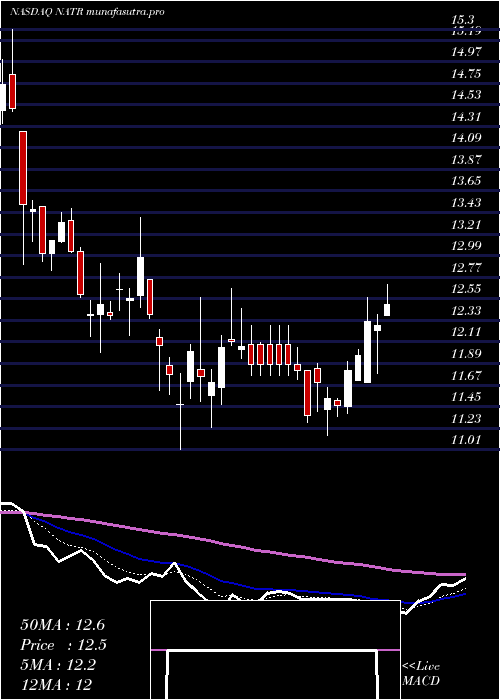
Task: Click the 11.45 price axis label
Action: click(x=466, y=396)
